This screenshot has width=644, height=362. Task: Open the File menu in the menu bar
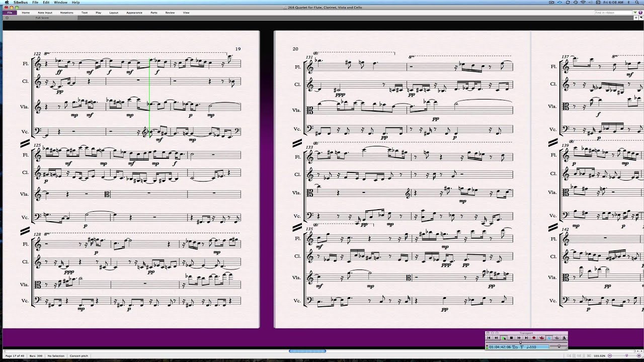(x=35, y=3)
